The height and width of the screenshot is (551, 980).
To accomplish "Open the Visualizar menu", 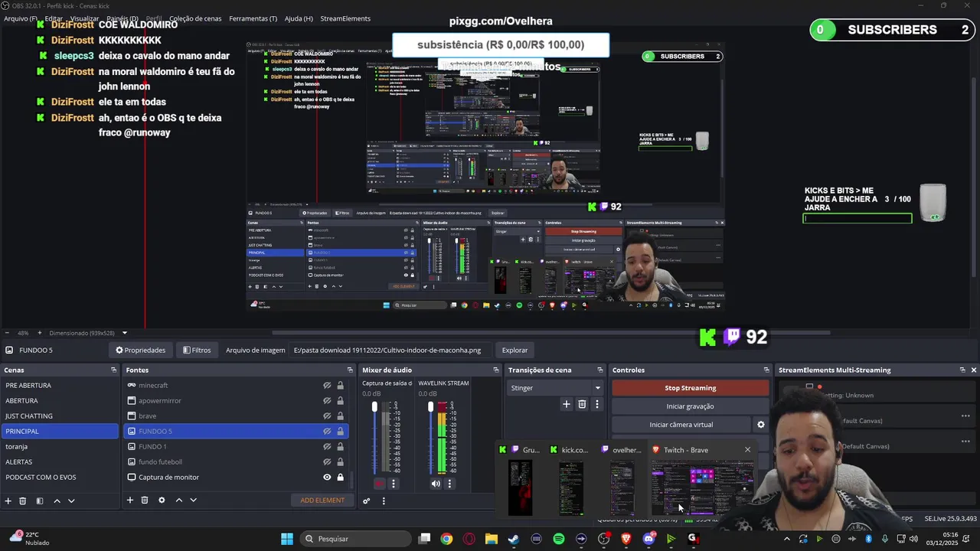I will 84,18.
